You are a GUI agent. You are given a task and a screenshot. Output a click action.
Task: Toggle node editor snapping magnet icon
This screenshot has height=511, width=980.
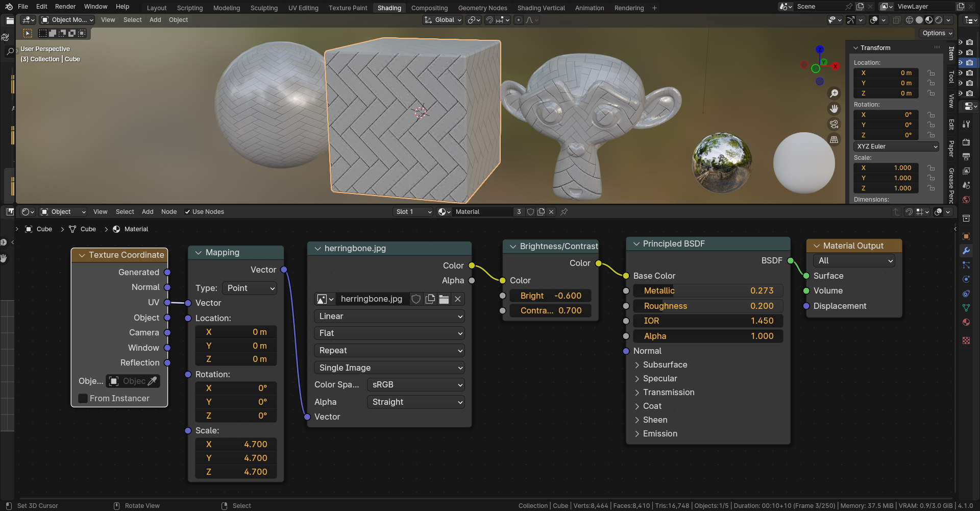[x=909, y=212]
